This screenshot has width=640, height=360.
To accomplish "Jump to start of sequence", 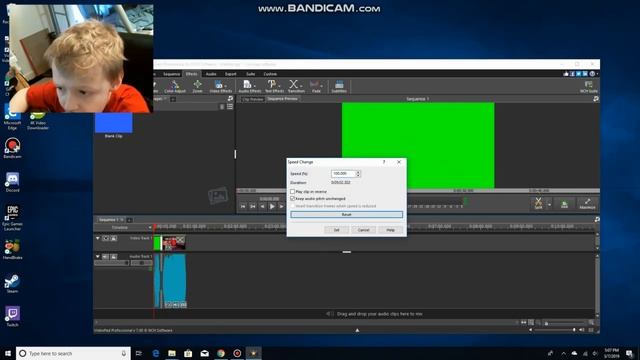I will coord(243,207).
